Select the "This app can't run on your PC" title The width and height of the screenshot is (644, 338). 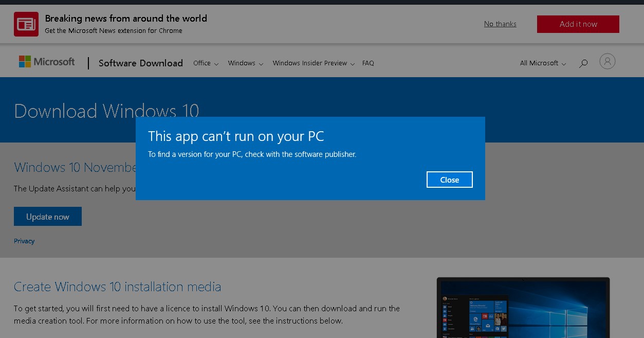coord(236,136)
